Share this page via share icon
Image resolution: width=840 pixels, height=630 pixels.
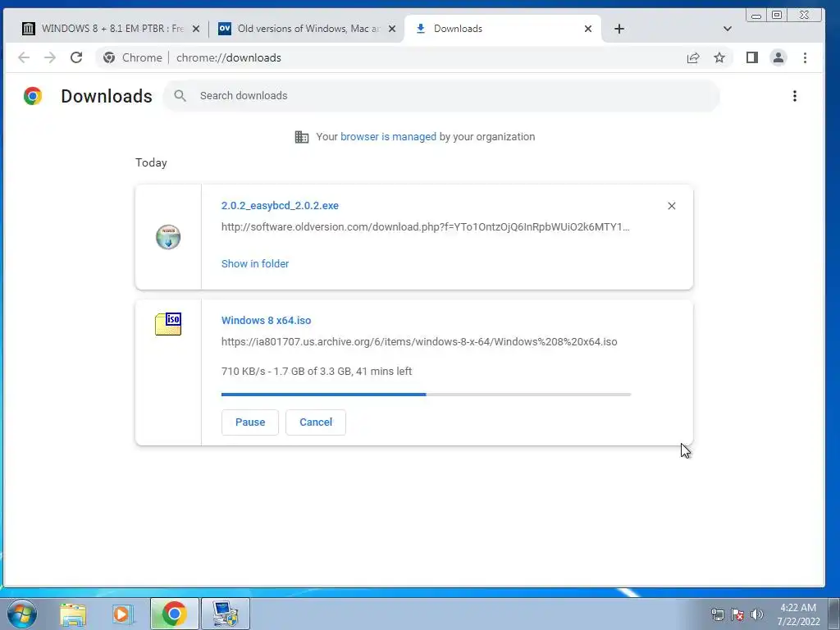(693, 58)
